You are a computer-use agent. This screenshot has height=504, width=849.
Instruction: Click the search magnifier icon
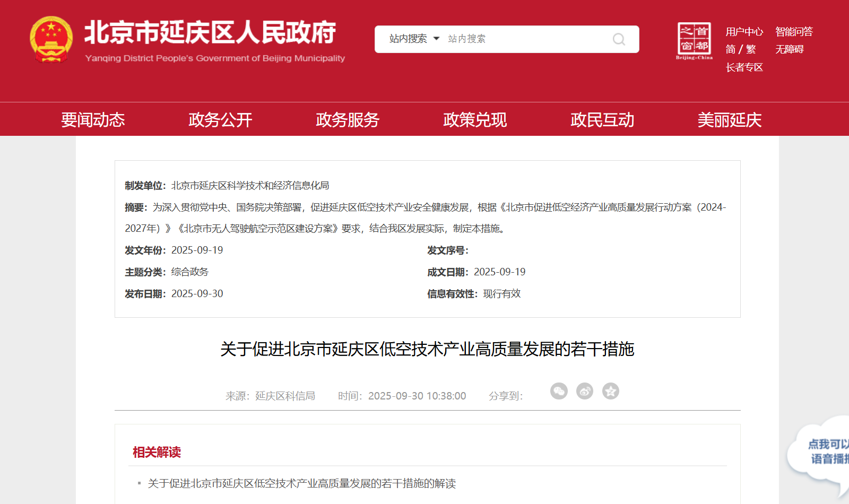618,39
